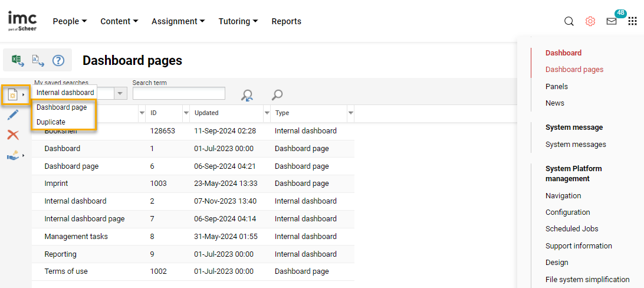Open the mail inbox envelope icon
Viewport: 644px width, 288px height.
pos(612,21)
